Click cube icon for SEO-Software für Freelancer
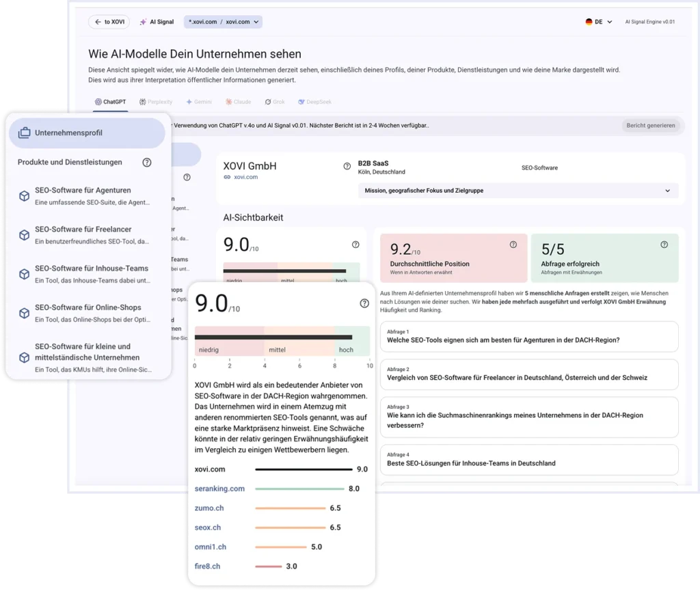Screen dimensions: 700x591 click(24, 235)
